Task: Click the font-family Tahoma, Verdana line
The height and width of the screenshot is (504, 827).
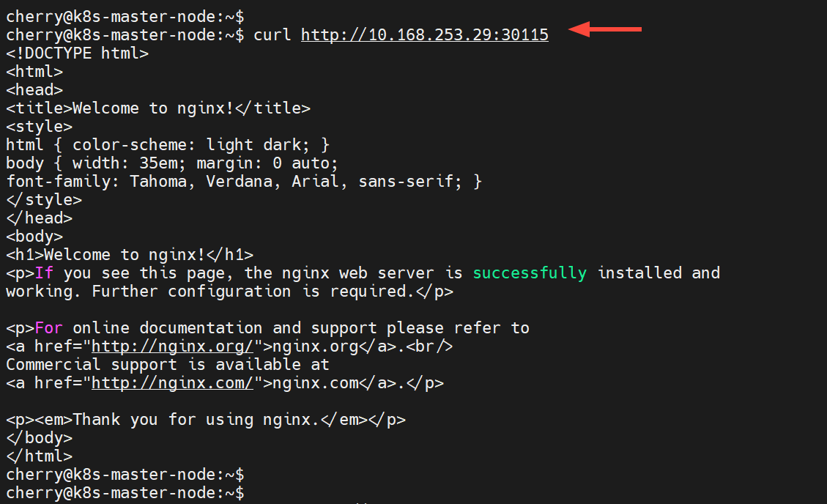Action: click(243, 181)
